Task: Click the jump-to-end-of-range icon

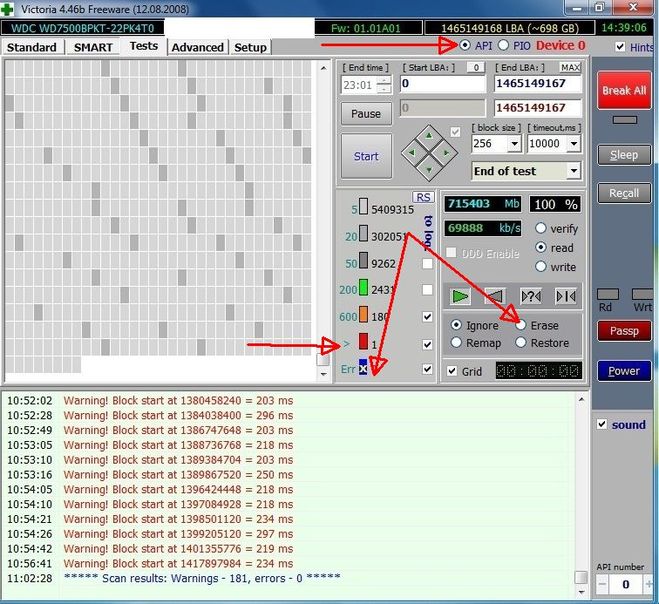Action: (x=566, y=297)
